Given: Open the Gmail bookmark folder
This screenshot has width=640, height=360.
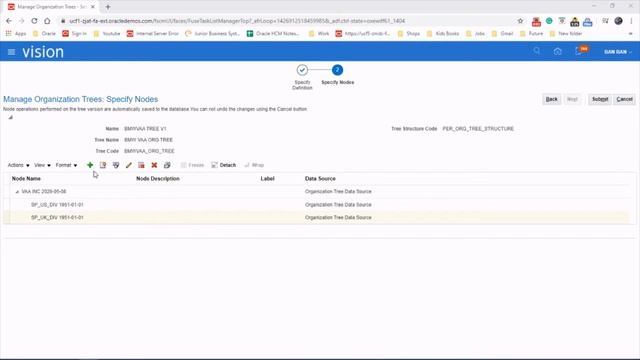Looking at the screenshot, I should 502,33.
